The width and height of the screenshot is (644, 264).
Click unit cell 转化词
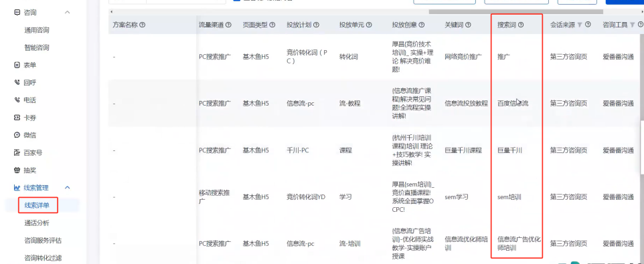click(x=349, y=57)
